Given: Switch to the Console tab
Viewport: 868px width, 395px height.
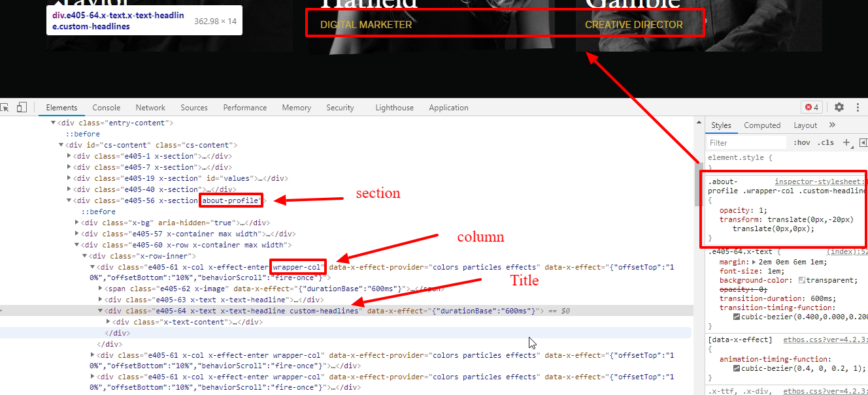Looking at the screenshot, I should click(x=106, y=108).
